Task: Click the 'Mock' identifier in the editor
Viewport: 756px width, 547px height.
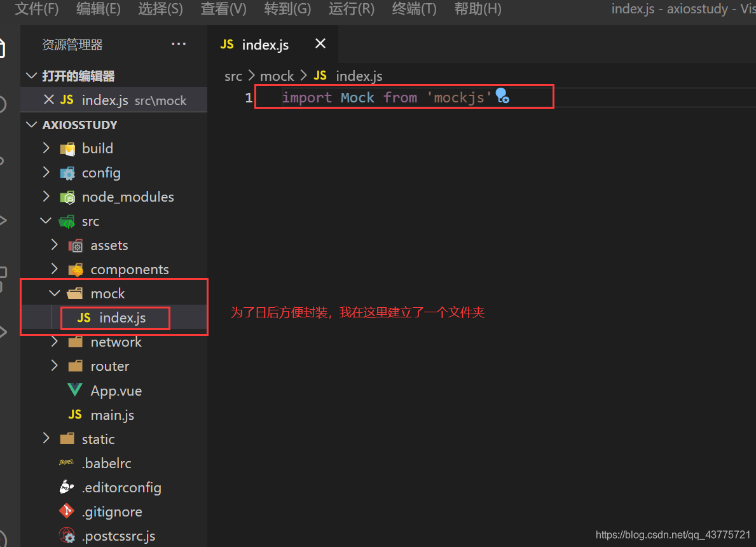Action: (357, 97)
